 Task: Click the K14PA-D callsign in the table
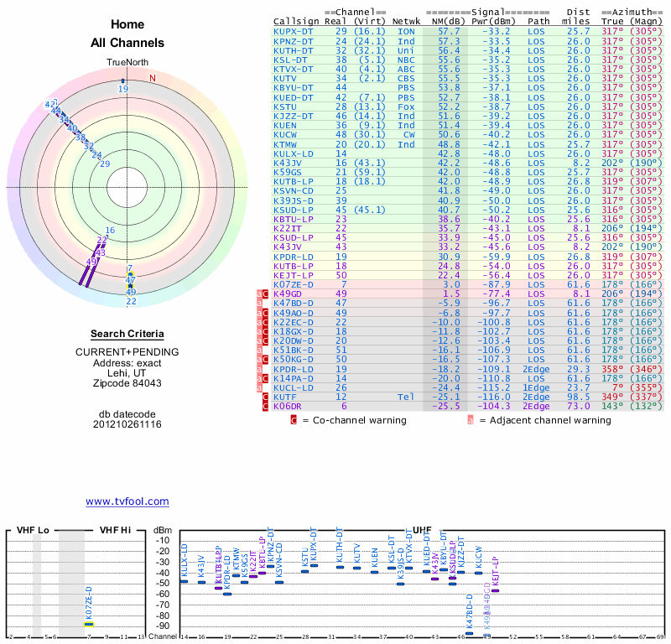[293, 378]
